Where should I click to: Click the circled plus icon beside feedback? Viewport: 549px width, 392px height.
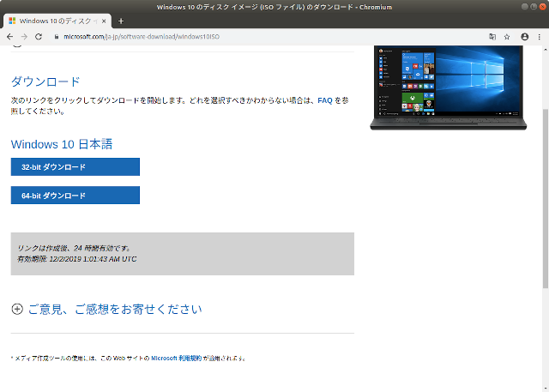[x=17, y=309]
